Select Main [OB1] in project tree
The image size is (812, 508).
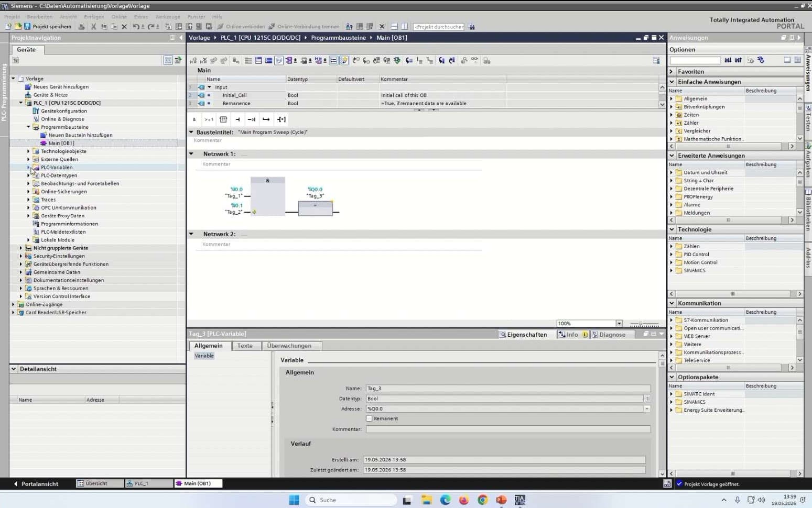(x=61, y=143)
